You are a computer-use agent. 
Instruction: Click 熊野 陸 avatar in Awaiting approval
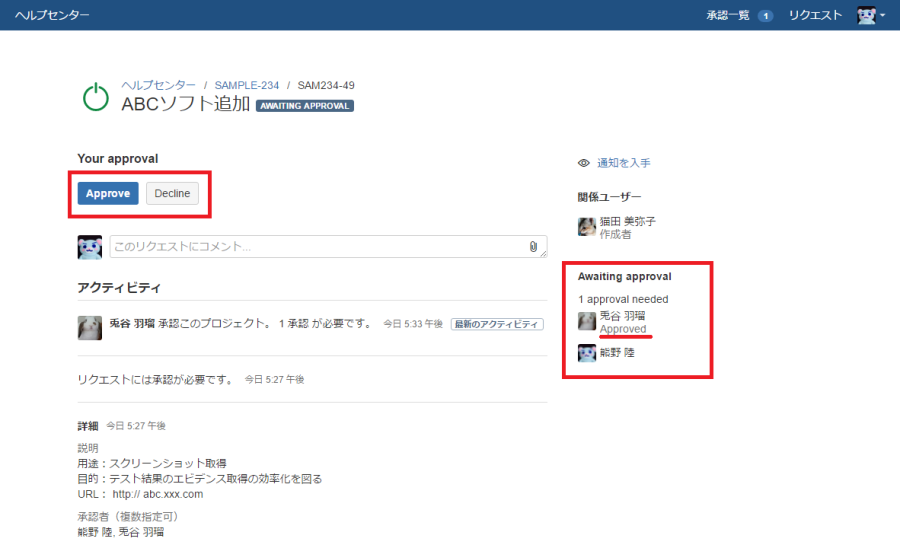tap(587, 353)
